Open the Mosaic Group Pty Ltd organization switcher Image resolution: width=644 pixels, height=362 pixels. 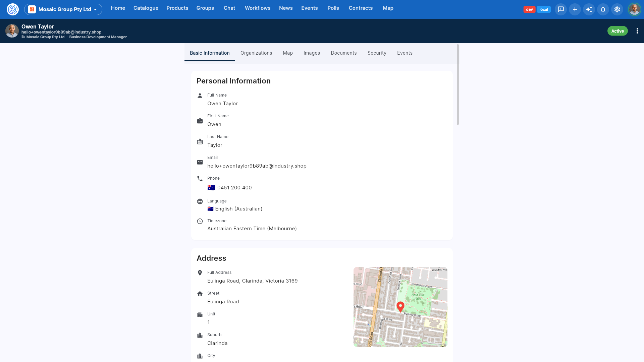[63, 9]
